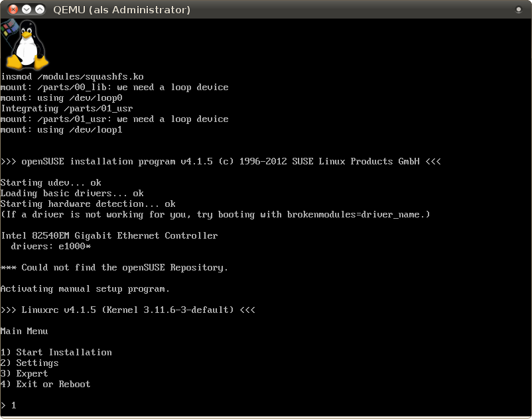Click the round indicator at title bar right
The width and height of the screenshot is (532, 419).
(x=519, y=9)
